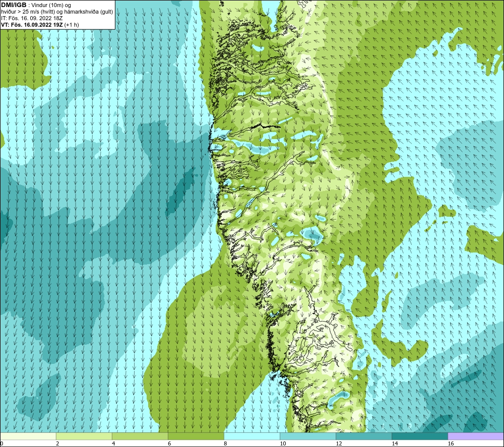Viewport: 504px width, 447px height.
Task: Click the medium green 4–6 m/s legend swatch
Action: [140, 436]
